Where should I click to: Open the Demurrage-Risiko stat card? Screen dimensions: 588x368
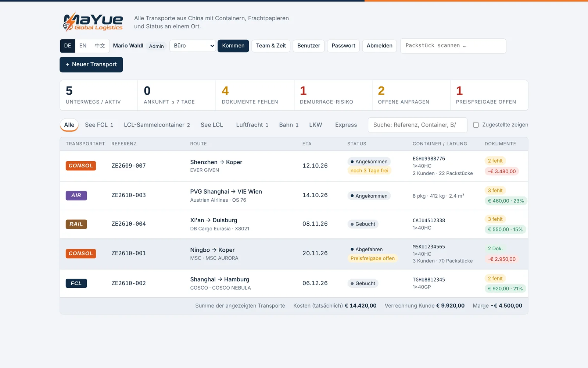[333, 95]
